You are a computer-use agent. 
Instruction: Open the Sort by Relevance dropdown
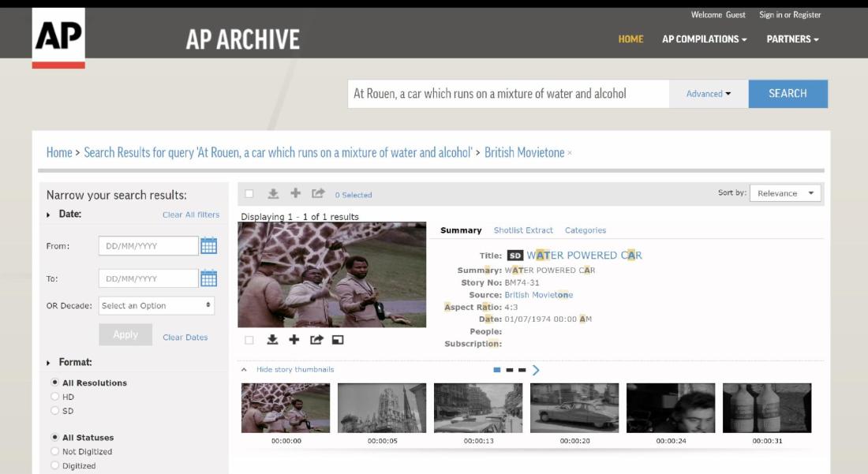coord(785,193)
